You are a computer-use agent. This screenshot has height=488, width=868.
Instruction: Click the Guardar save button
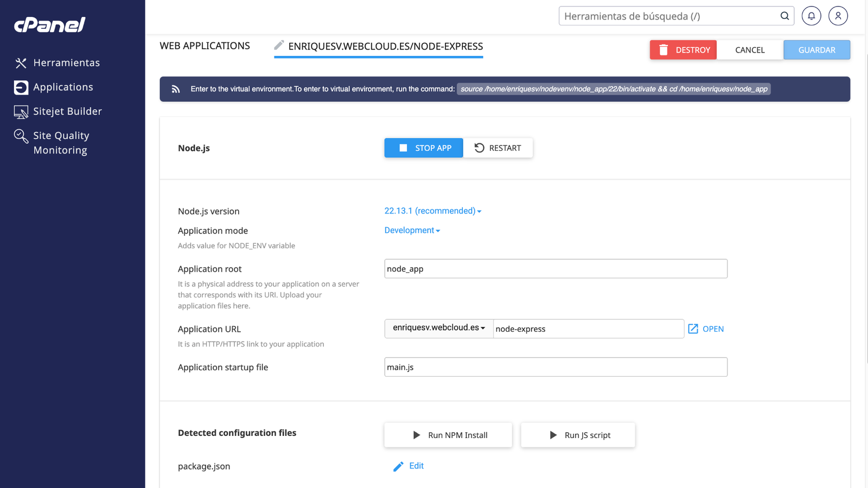[816, 50]
